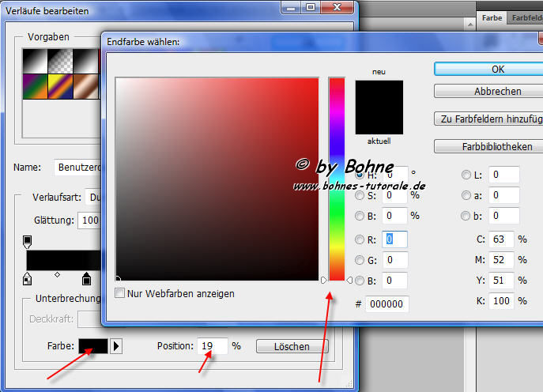Switch to the Farbfelder panel tab
543x392 pixels.
click(x=526, y=17)
